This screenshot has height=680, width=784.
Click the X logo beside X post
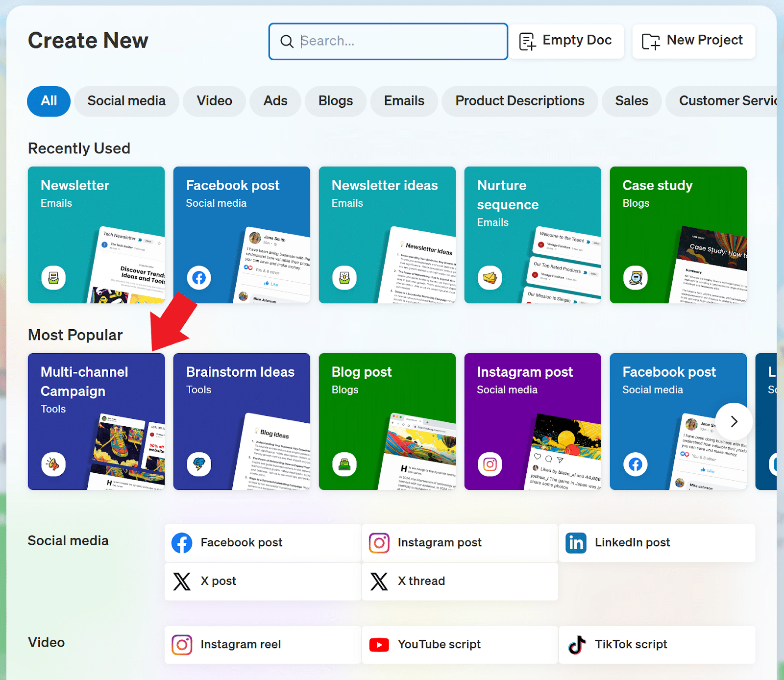(182, 582)
